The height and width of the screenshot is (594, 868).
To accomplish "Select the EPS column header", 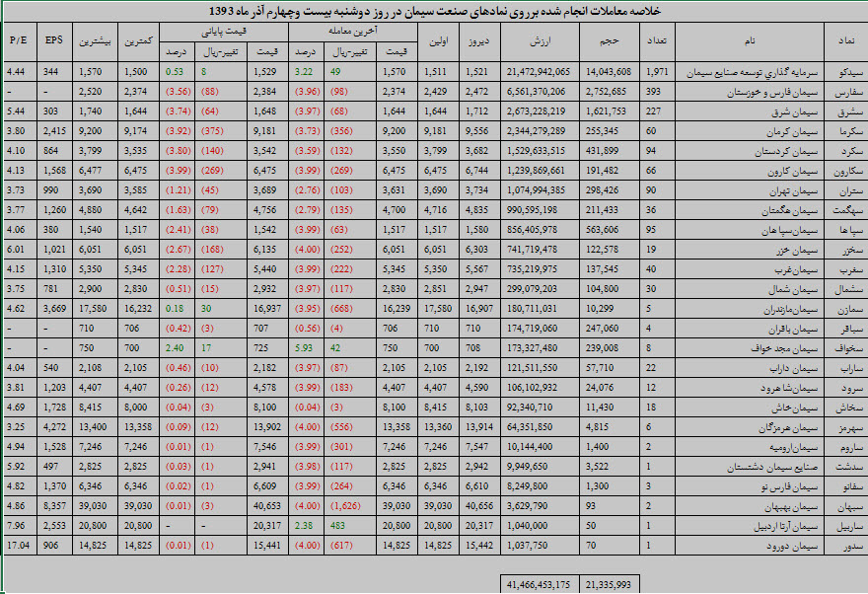I will (x=54, y=40).
